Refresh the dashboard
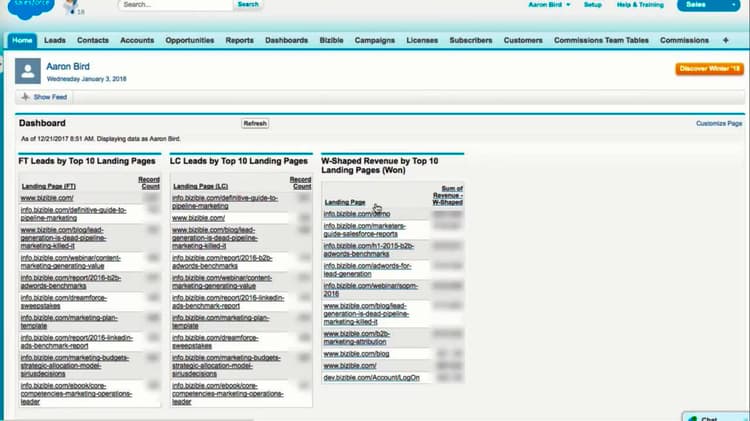Viewport: 750px width, 421px height. click(255, 123)
